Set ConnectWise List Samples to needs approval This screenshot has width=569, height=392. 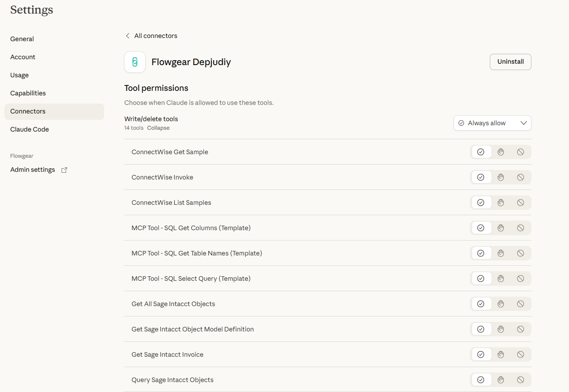tap(501, 203)
